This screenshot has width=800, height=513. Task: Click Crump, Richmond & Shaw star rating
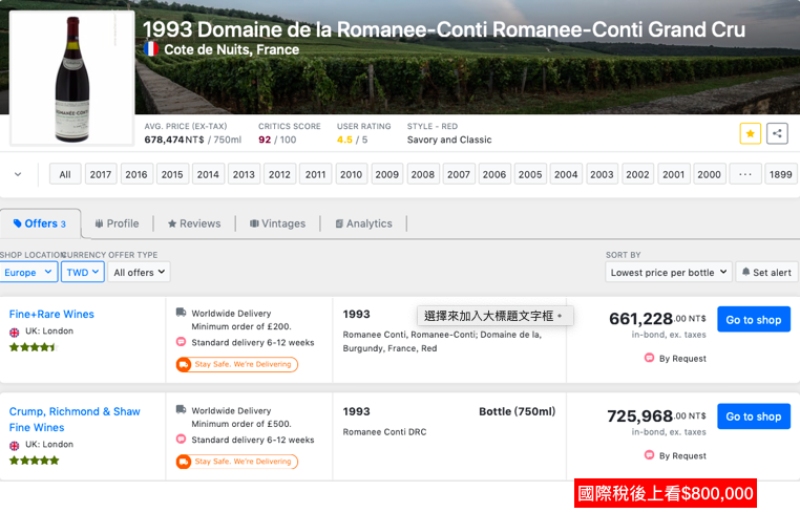click(34, 460)
